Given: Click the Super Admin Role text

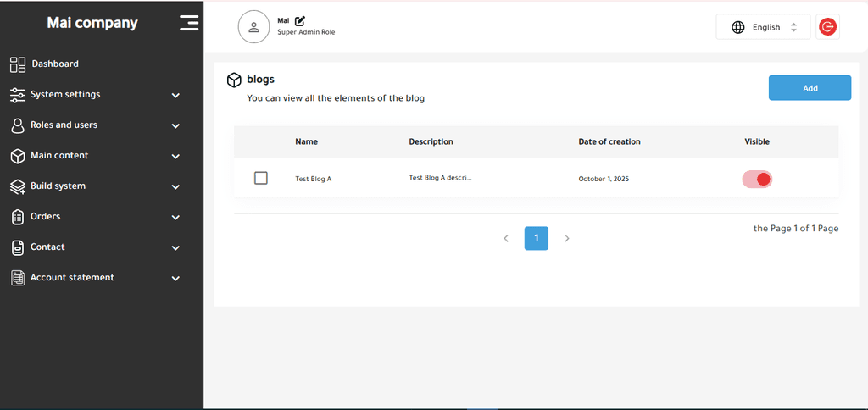Looking at the screenshot, I should pos(306,32).
